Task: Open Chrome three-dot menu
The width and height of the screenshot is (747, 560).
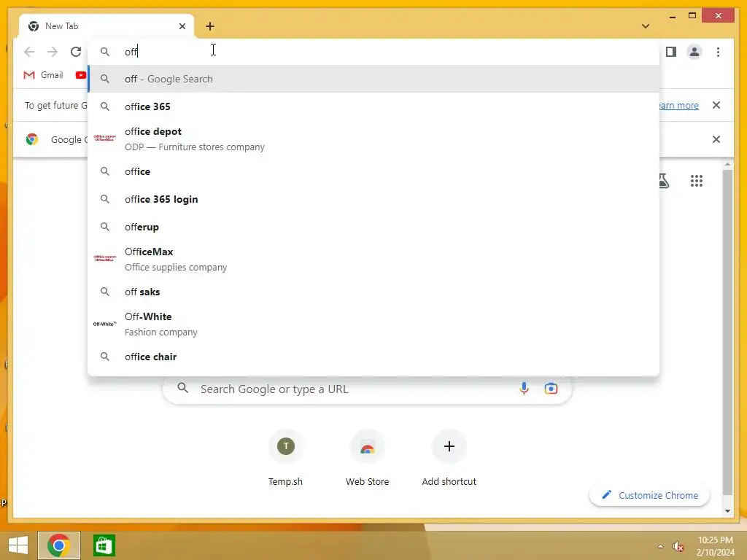Action: point(718,52)
